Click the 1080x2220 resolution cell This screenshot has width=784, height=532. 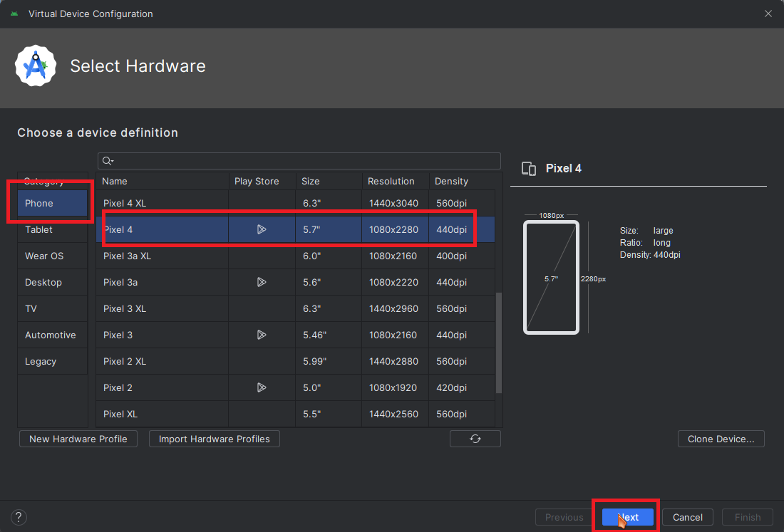pyautogui.click(x=393, y=282)
